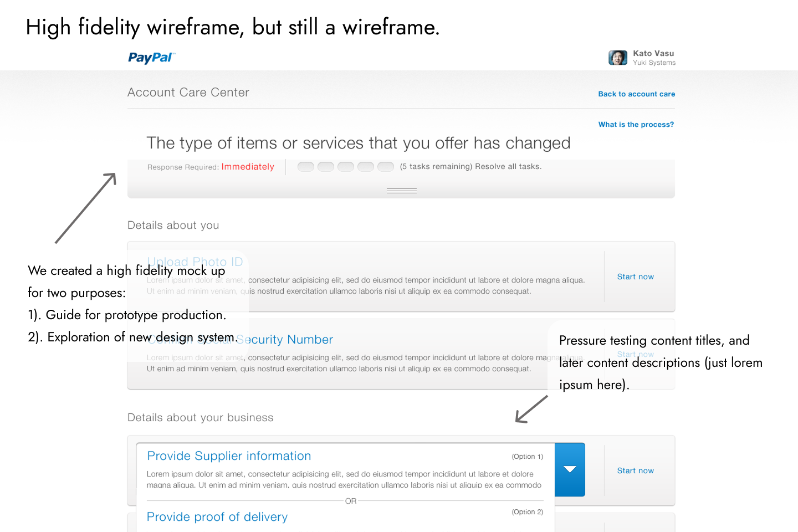
Task: Open the Upload Photo ID task title
Action: (x=195, y=262)
